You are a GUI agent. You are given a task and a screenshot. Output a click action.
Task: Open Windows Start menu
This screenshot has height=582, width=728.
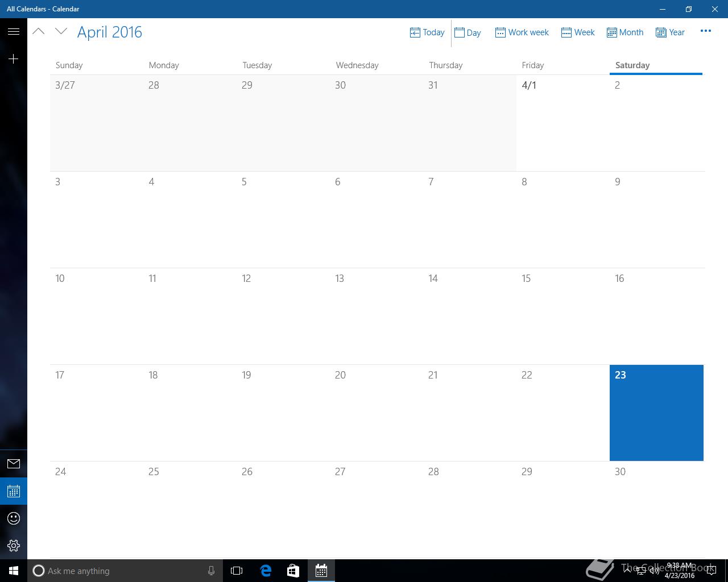pyautogui.click(x=14, y=571)
